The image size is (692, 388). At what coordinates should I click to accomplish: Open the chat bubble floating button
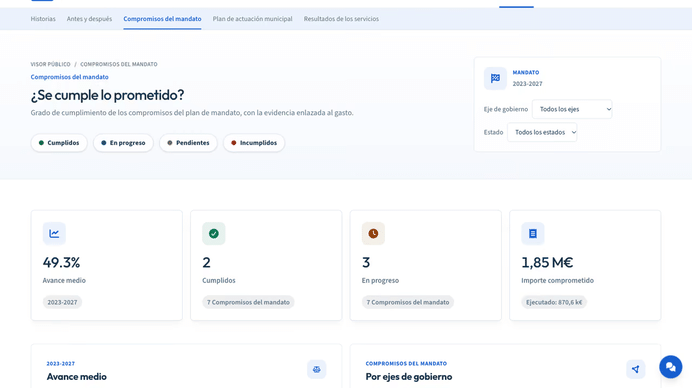[671, 367]
